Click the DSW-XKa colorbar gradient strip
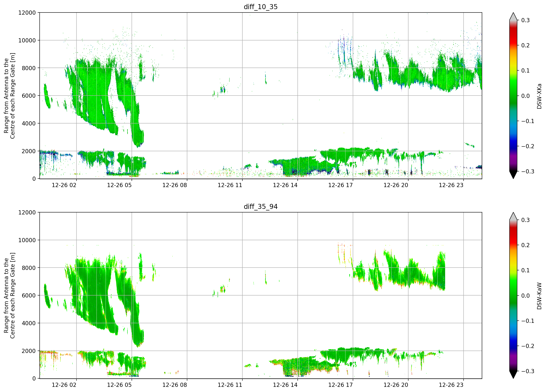 [513, 96]
